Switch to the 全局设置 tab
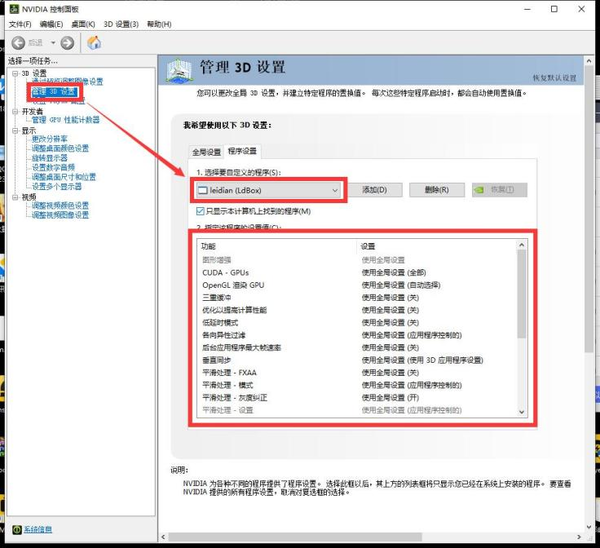The width and height of the screenshot is (600, 548). (207, 152)
